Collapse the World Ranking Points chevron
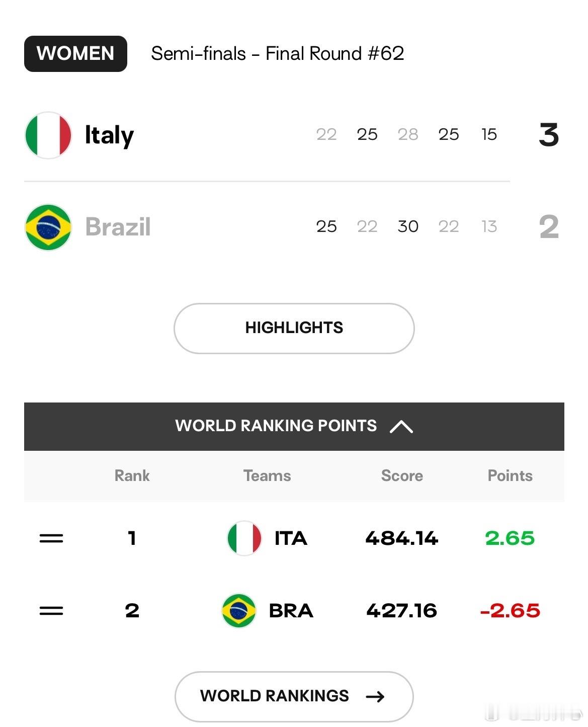Image resolution: width=588 pixels, height=727 pixels. pos(401,427)
